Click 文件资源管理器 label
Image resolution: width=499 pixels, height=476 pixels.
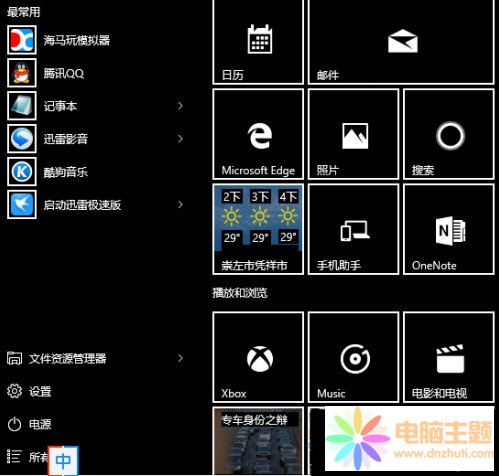tap(68, 359)
